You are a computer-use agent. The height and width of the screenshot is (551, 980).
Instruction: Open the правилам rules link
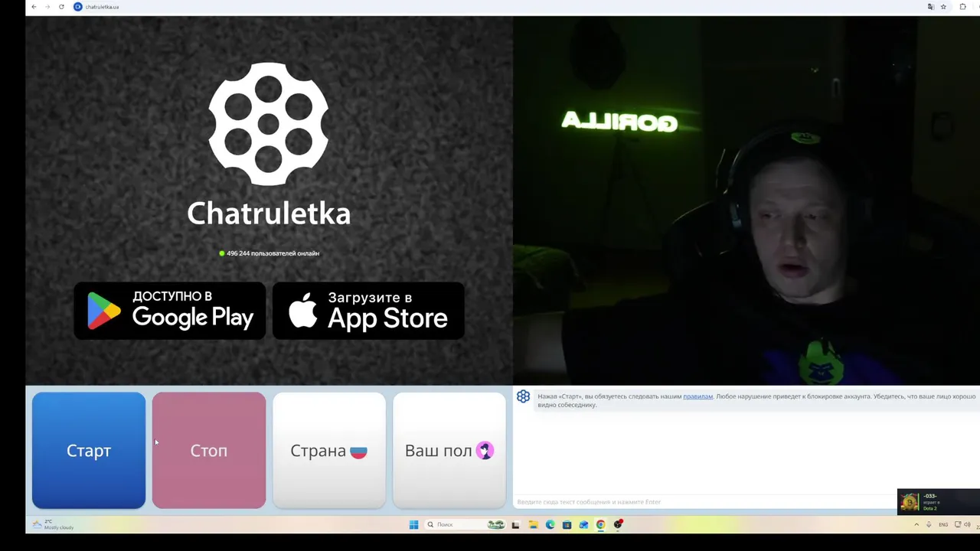pos(697,396)
